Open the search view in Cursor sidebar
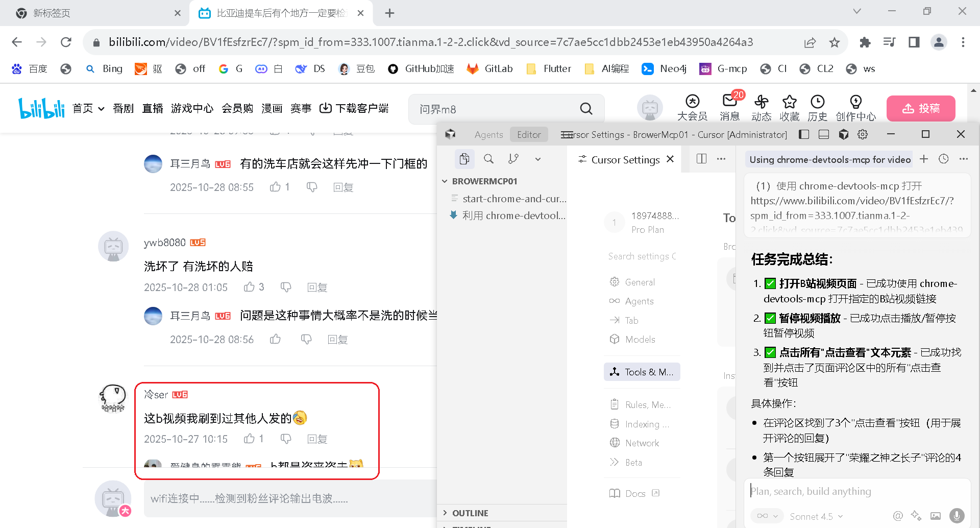 (x=488, y=159)
